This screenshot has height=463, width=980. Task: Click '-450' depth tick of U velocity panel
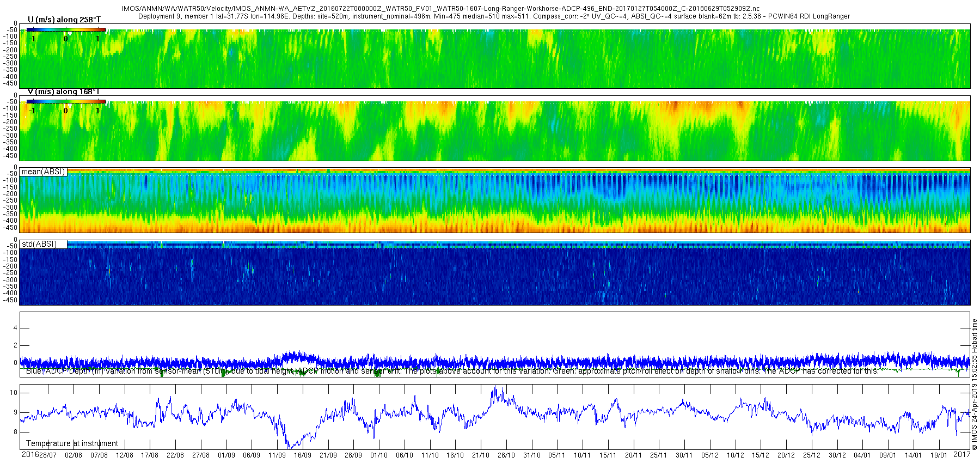click(x=10, y=83)
